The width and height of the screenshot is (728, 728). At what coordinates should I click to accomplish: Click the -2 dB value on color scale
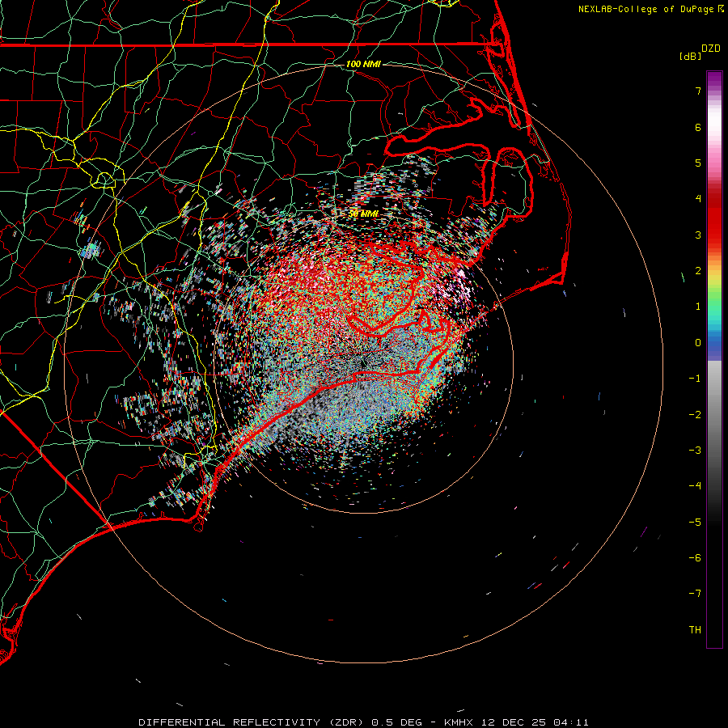point(695,415)
